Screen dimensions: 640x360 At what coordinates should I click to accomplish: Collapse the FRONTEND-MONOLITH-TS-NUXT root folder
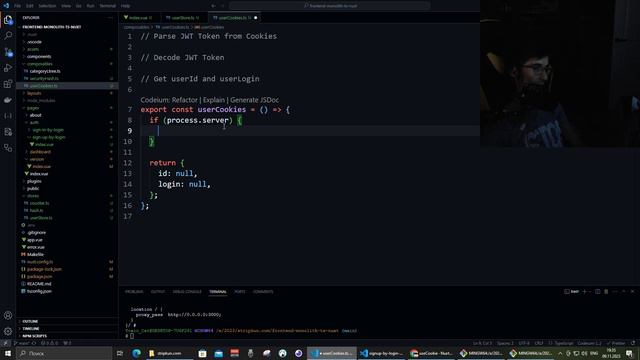point(52,27)
